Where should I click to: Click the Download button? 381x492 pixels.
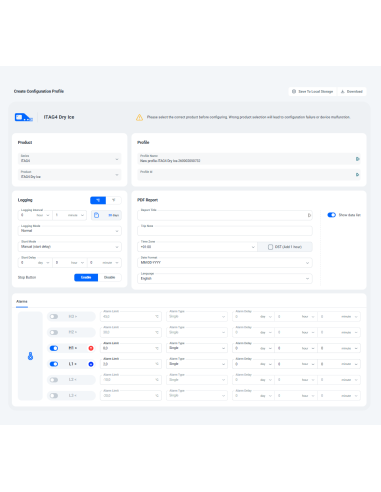(352, 91)
